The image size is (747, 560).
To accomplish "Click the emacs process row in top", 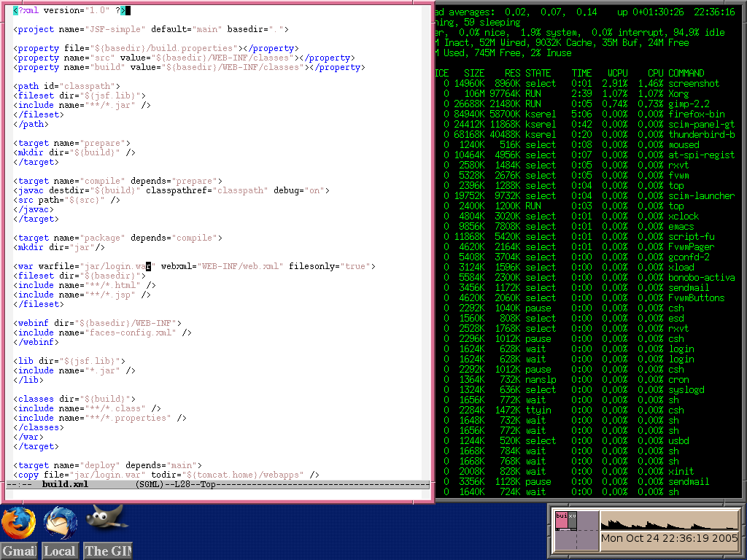I will pyautogui.click(x=586, y=227).
